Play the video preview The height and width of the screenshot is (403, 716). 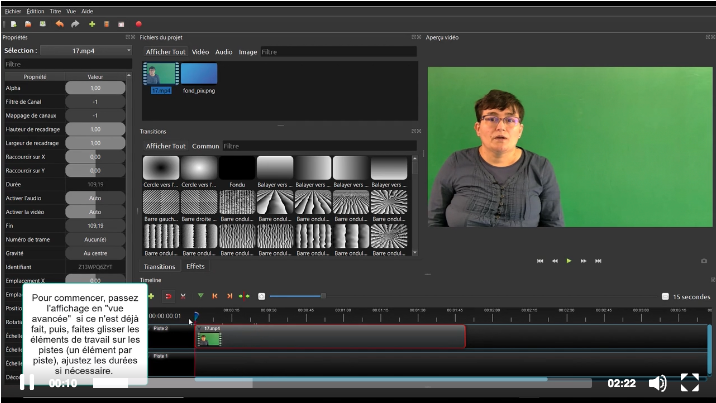(569, 261)
